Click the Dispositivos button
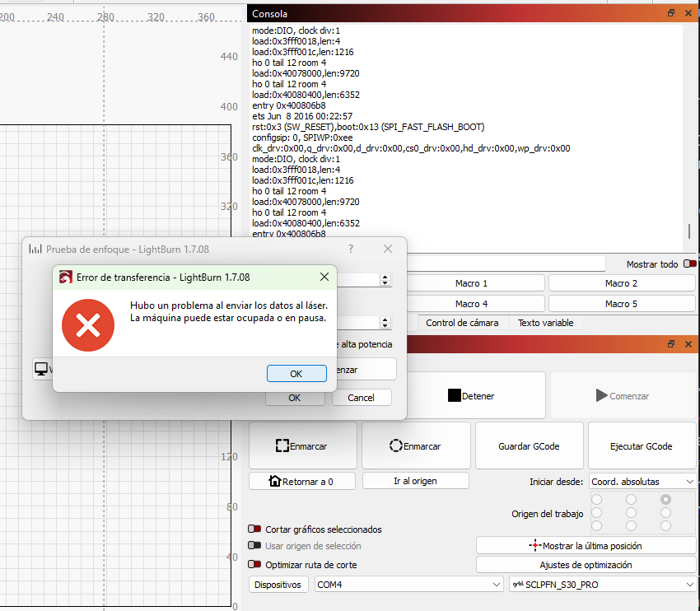The width and height of the screenshot is (700, 611). pos(278,584)
